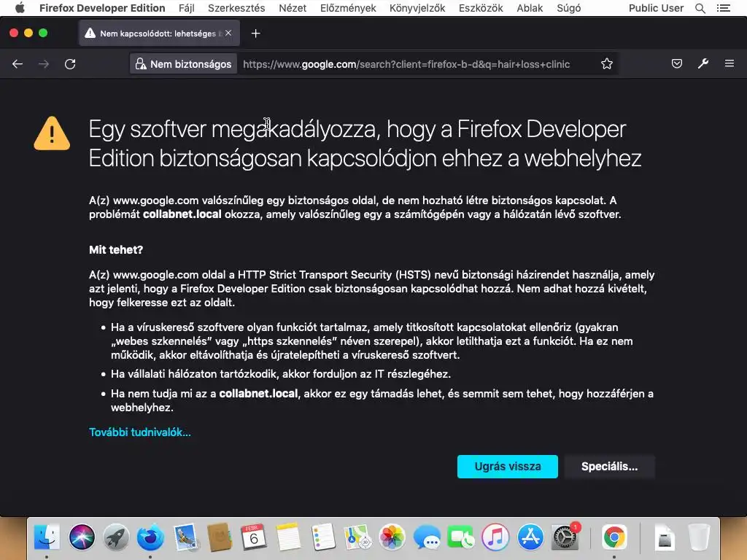Open Spotlight search in menu bar
Screen dimensions: 747x560
700,8
